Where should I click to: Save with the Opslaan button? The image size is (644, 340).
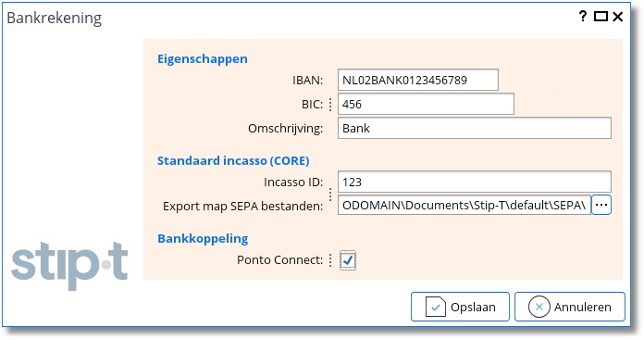coord(460,307)
